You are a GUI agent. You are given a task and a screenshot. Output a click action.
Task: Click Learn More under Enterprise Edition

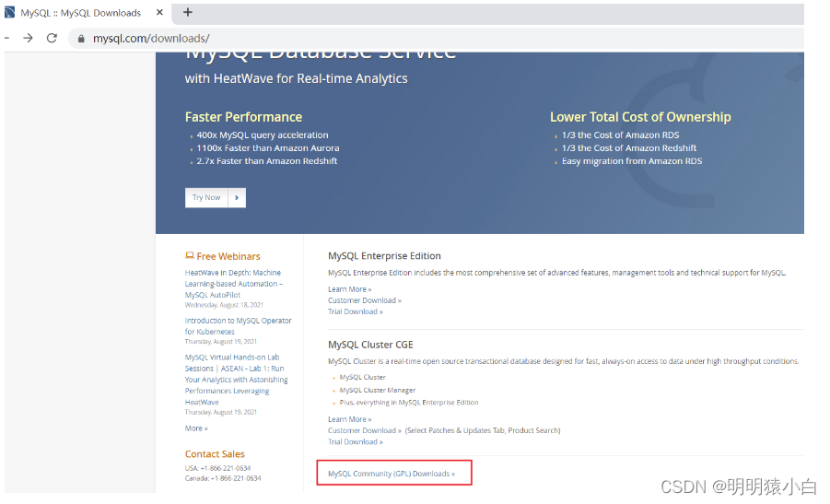[x=350, y=289]
